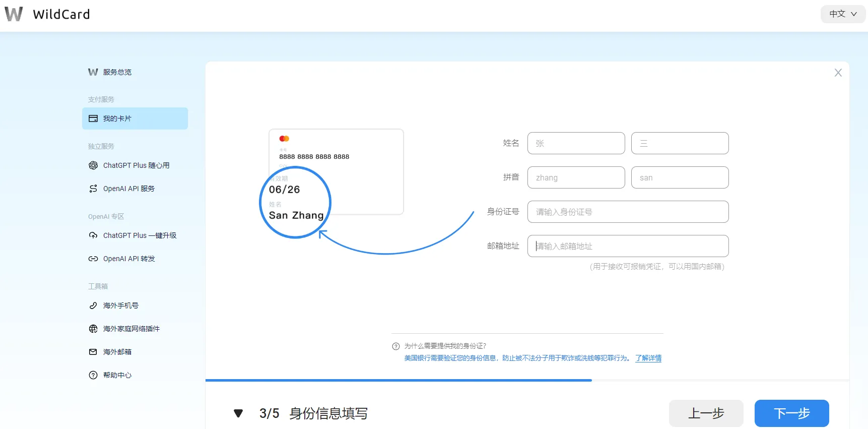
Task: Open the 中文 language dropdown
Action: 842,14
